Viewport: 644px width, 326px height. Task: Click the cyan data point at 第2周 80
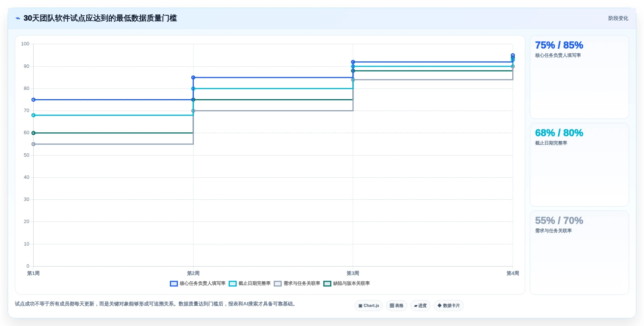click(193, 89)
